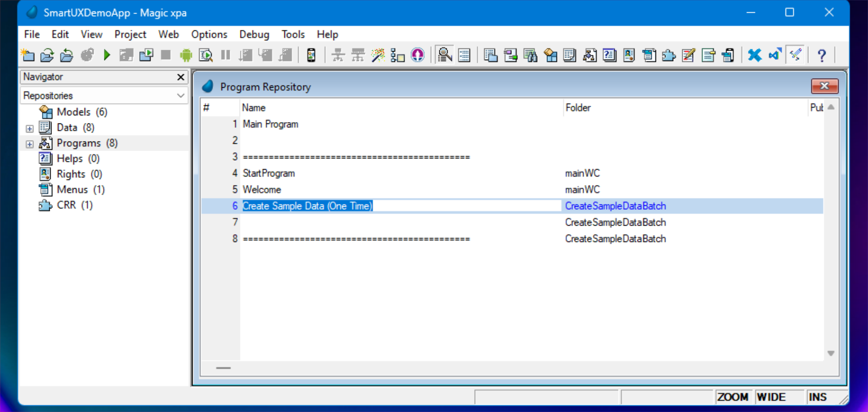The image size is (868, 412).
Task: Create a new project with the toolbar icon
Action: tap(28, 55)
